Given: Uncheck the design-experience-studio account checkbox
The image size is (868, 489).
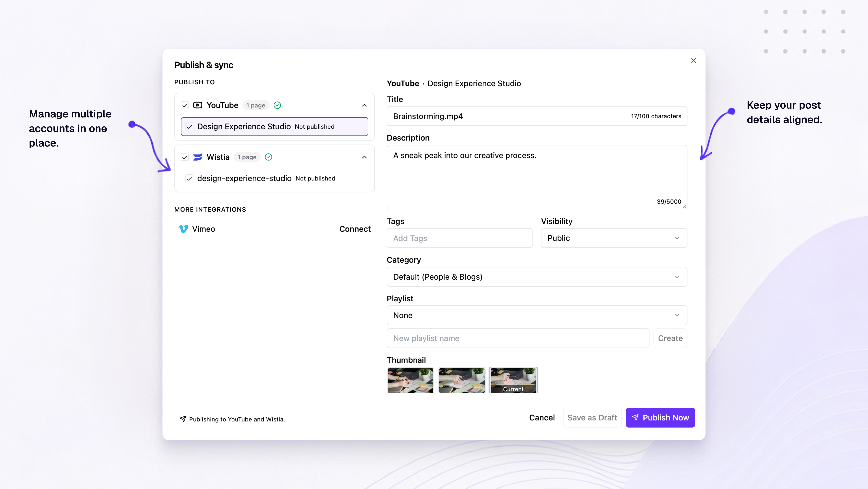Looking at the screenshot, I should [x=189, y=179].
